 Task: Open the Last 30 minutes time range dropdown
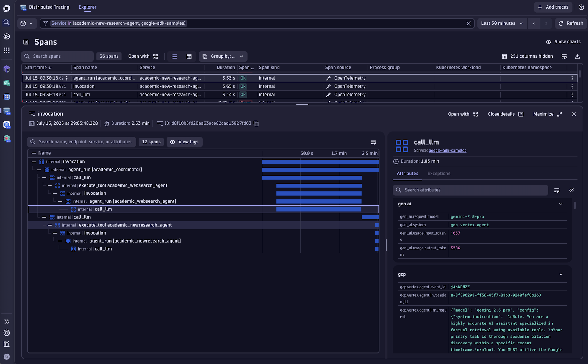click(x=502, y=23)
